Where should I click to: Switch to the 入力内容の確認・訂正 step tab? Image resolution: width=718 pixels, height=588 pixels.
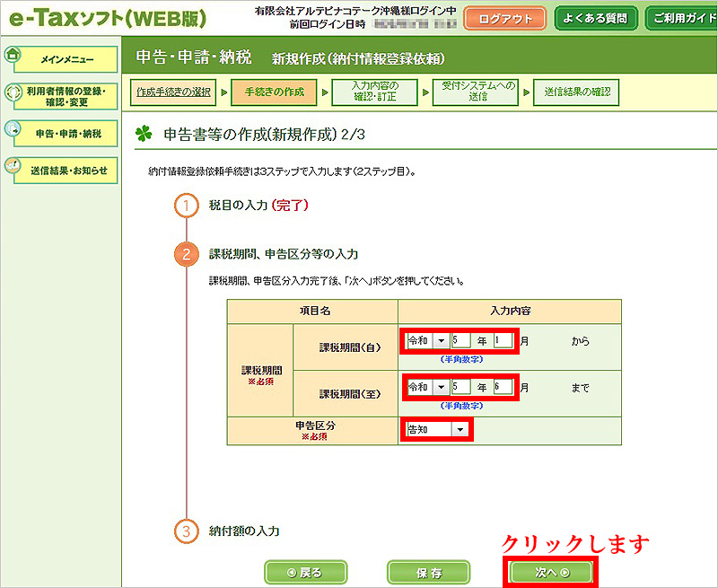[376, 91]
